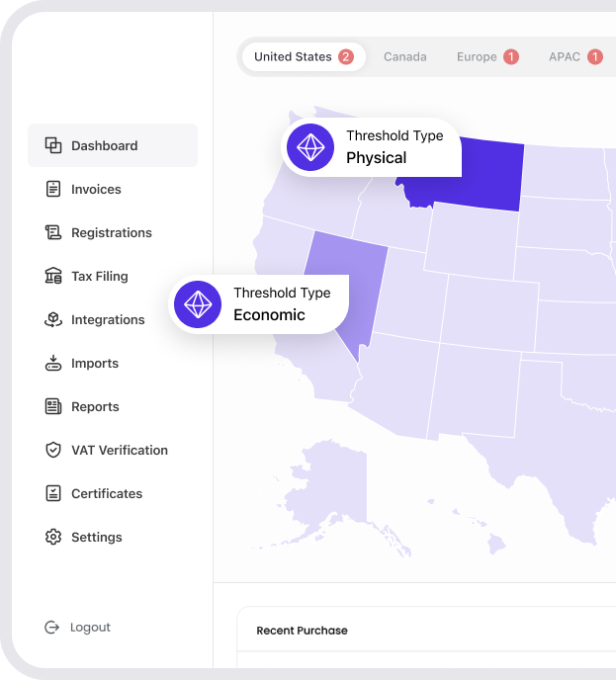
Task: Click the Threshold Type Economic card
Action: coord(258,304)
